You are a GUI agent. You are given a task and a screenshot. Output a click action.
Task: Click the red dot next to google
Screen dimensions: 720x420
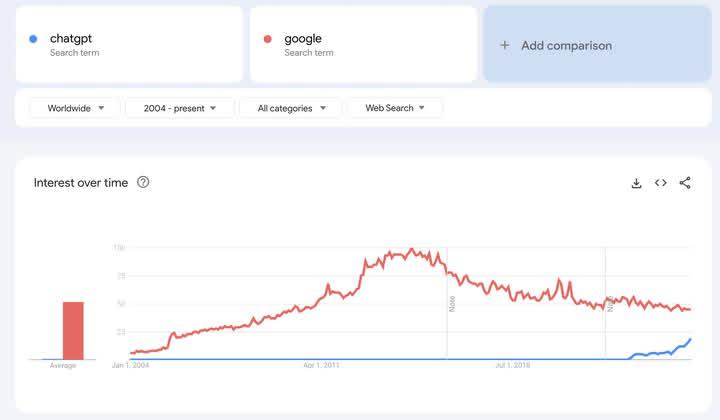(x=267, y=39)
